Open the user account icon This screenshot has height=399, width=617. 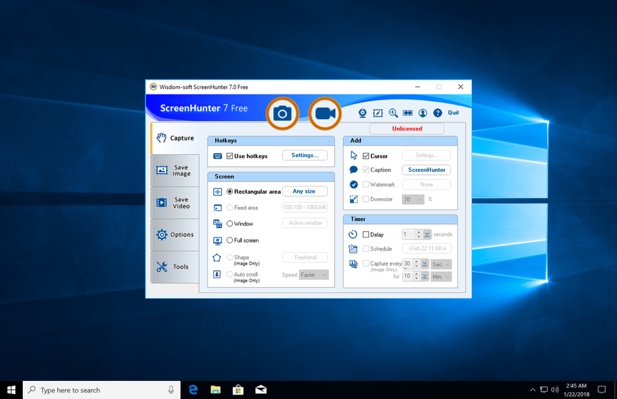point(423,113)
